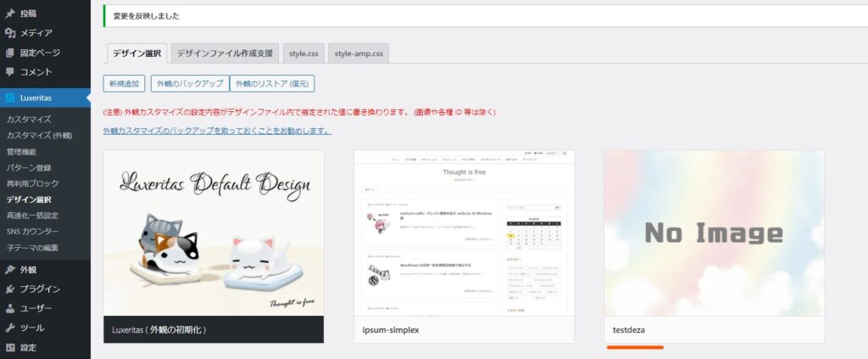Click the 外観のバックアップ button

(190, 84)
